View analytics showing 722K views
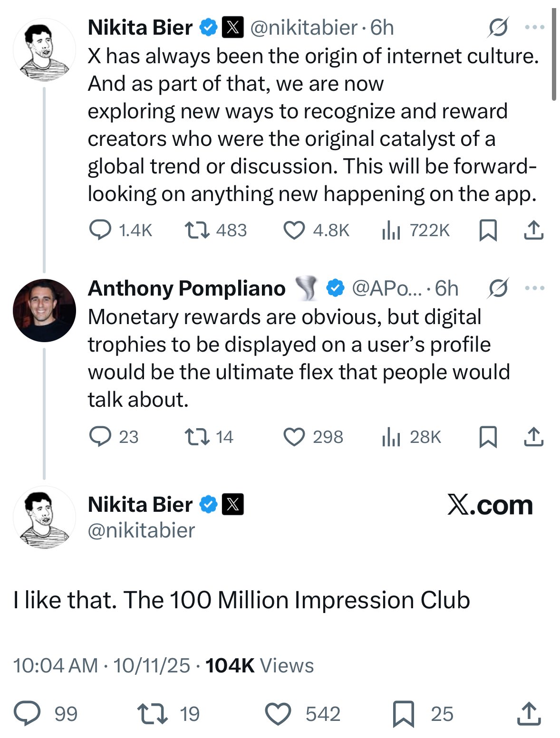This screenshot has height=738, width=560. click(391, 231)
